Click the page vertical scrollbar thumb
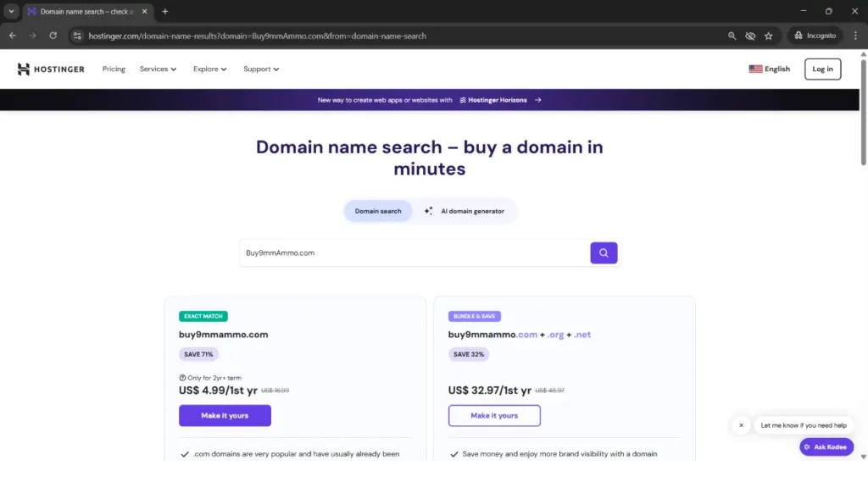 point(863,112)
